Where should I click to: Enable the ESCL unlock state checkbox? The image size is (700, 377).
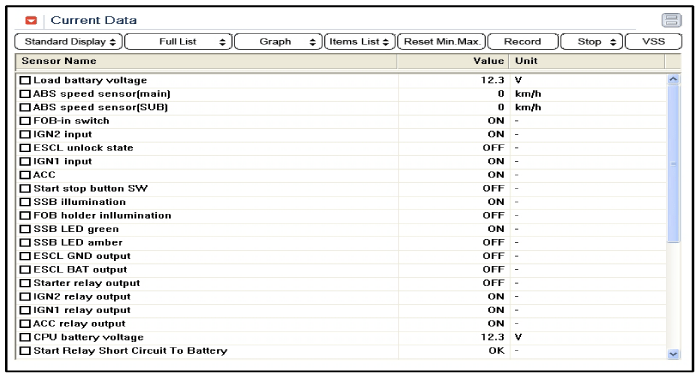coord(25,148)
